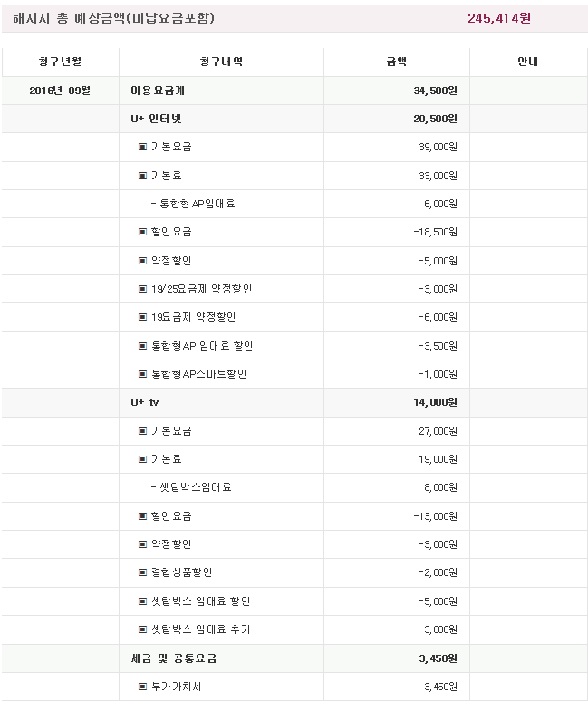The height and width of the screenshot is (701, 588).
Task: Select the bullet icon beside 통합형AP 임대료 할인
Action: point(142,346)
